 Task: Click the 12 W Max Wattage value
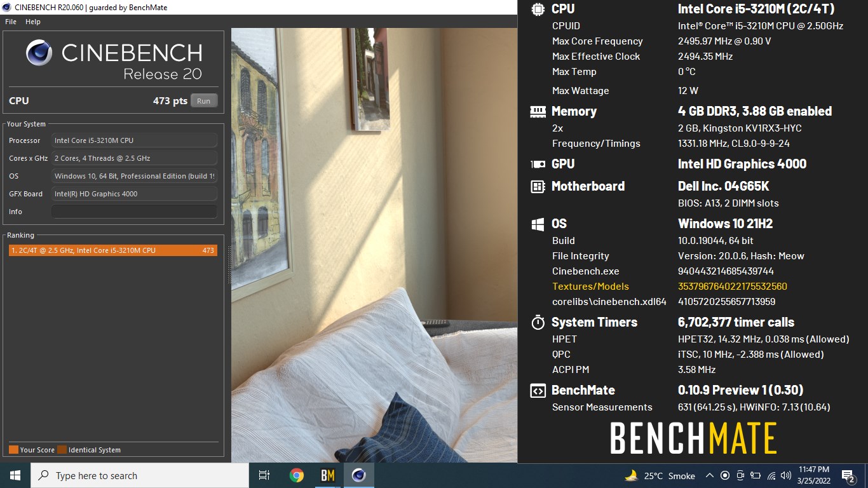(688, 91)
